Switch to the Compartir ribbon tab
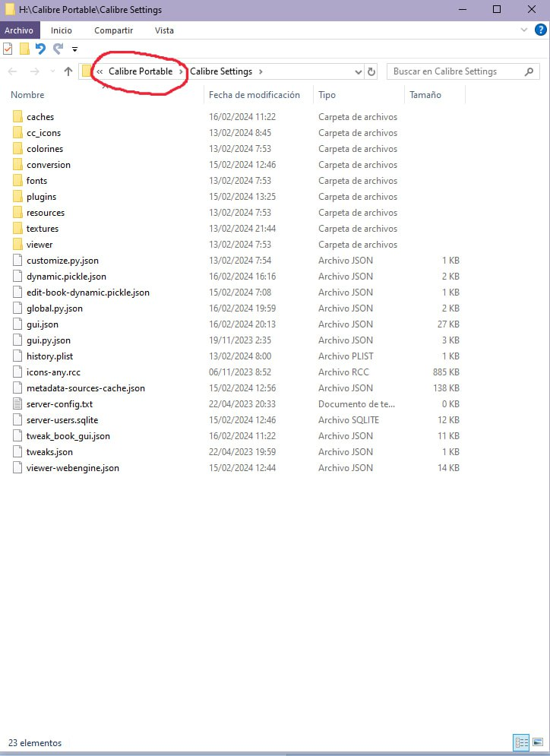 pos(114,30)
